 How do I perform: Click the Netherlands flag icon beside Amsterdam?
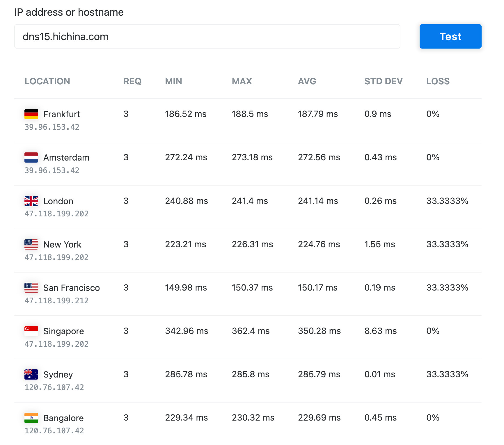(31, 157)
